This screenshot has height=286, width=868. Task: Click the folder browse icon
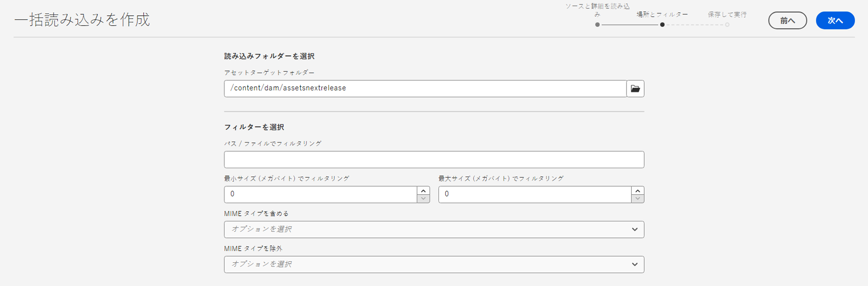click(x=635, y=89)
